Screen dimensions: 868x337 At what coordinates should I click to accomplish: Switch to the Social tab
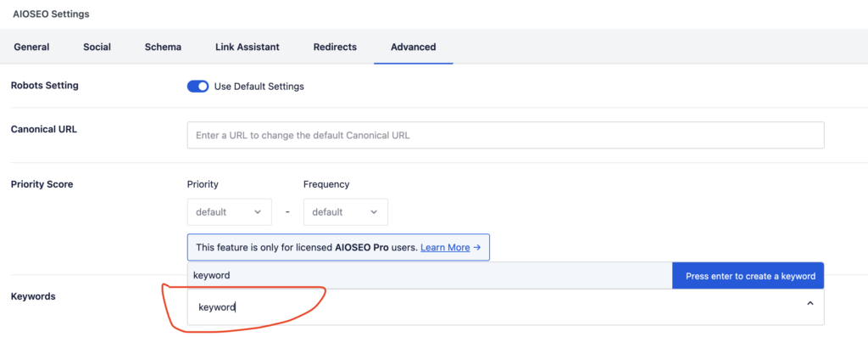[x=97, y=48]
